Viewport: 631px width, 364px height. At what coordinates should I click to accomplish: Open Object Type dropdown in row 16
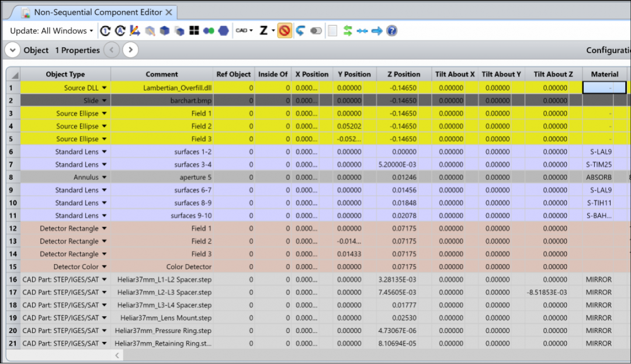(x=104, y=279)
